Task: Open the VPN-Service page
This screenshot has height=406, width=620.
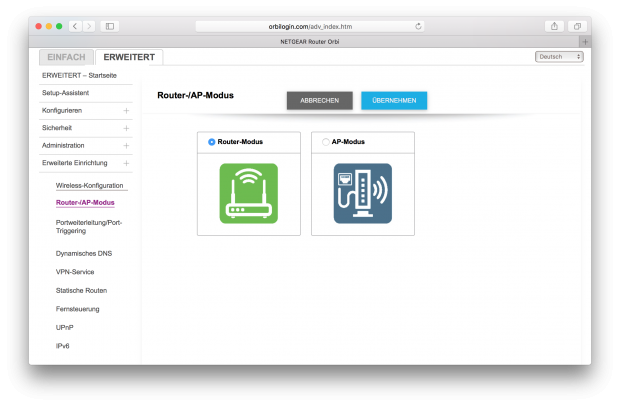Action: (x=75, y=272)
